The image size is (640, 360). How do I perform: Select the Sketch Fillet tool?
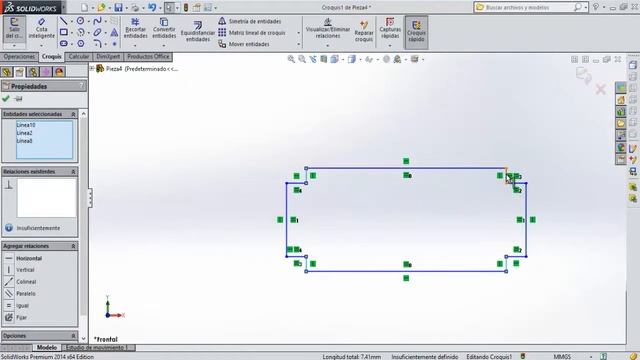point(97,43)
